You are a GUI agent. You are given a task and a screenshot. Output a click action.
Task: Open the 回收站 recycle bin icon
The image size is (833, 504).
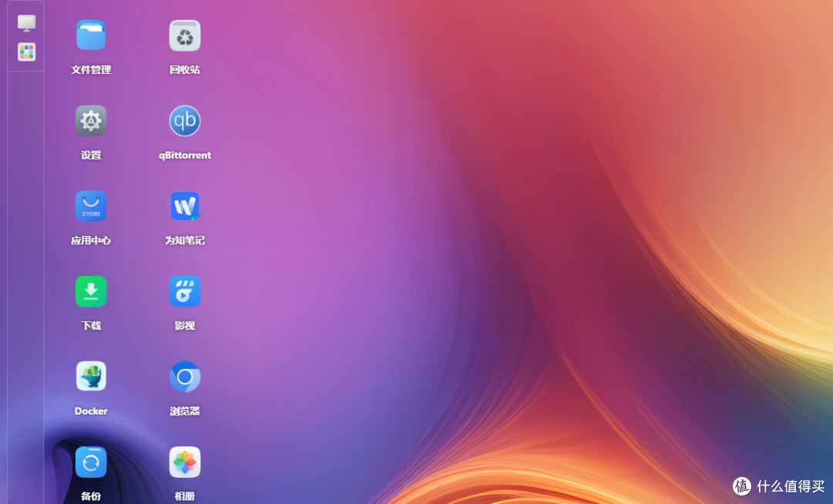click(184, 35)
